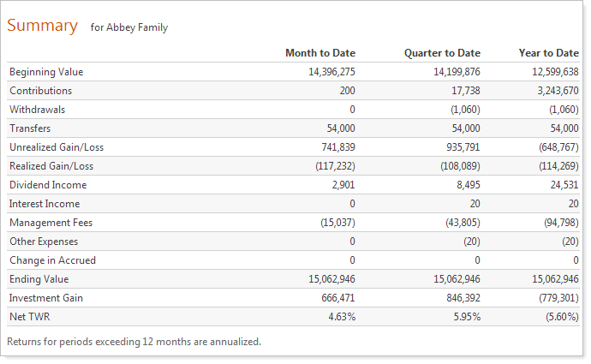591x364 pixels.
Task: Click the Beginning Value row label
Action: coord(46,72)
